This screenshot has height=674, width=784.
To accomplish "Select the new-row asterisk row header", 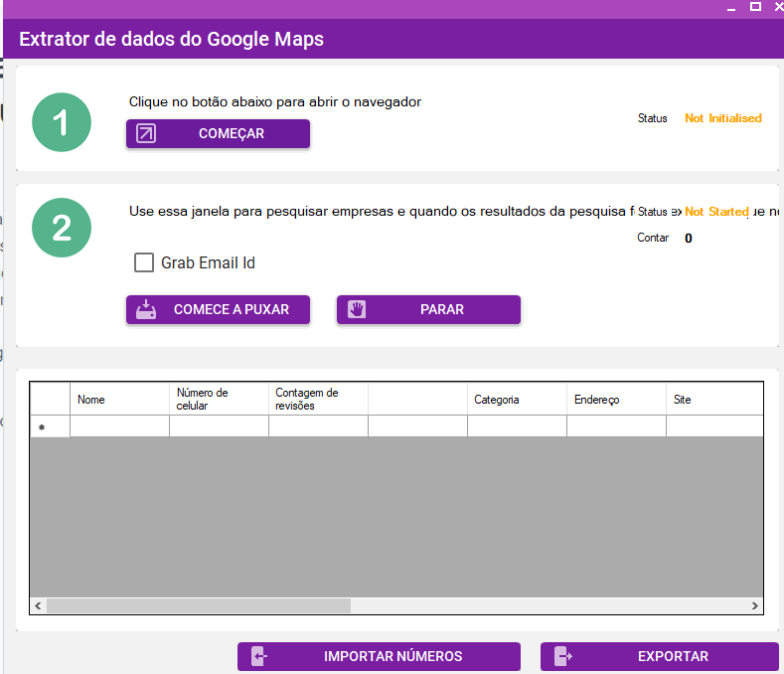I will tap(50, 426).
